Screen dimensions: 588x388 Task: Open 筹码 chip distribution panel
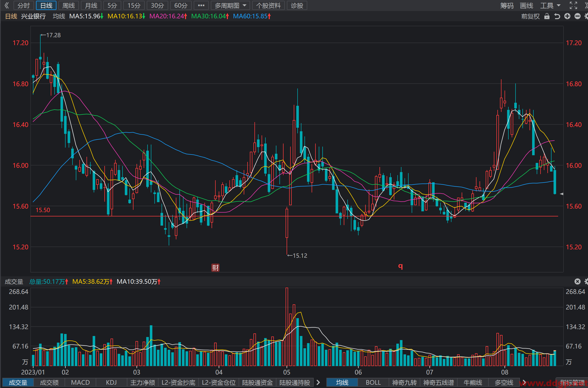point(507,5)
